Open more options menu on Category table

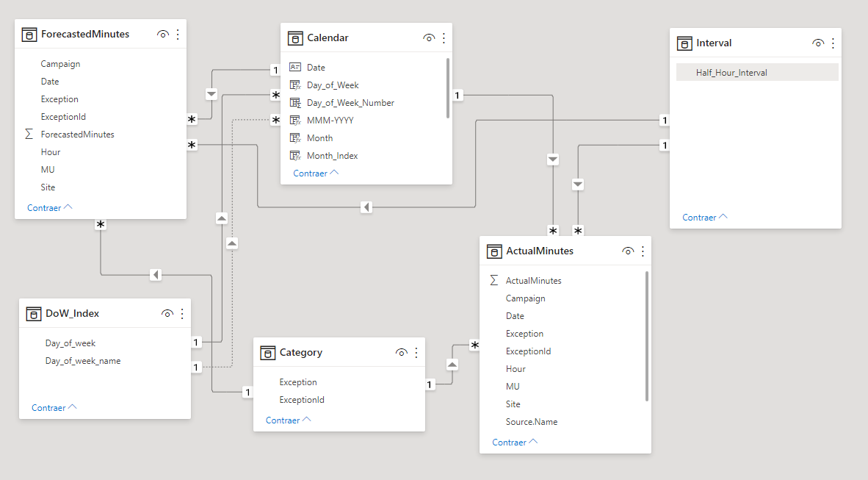click(x=416, y=353)
